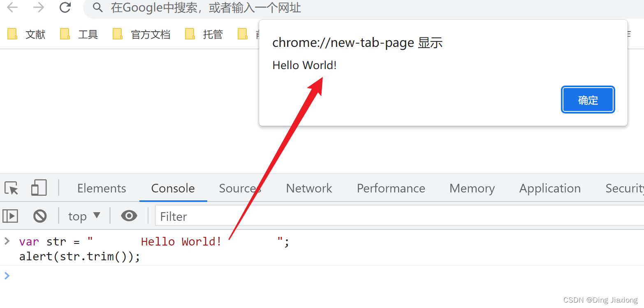Image resolution: width=644 pixels, height=308 pixels.
Task: Click the search magnifier in address bar
Action: 97,7
